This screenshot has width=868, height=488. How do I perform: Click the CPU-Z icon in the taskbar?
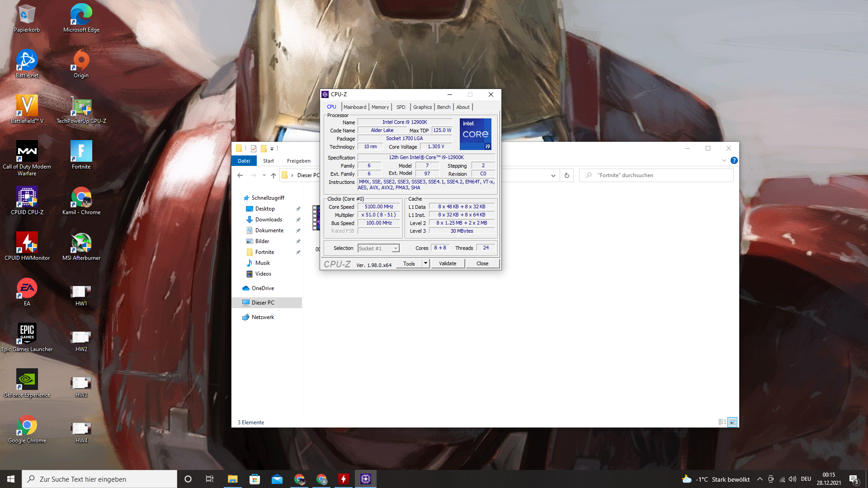tap(366, 479)
